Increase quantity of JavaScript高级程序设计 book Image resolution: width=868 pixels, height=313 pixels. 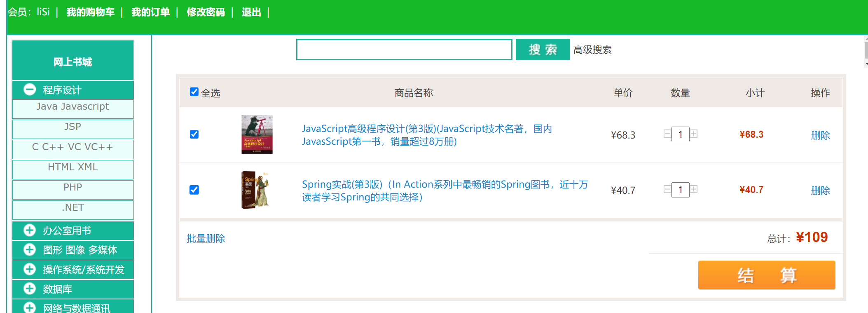(694, 134)
